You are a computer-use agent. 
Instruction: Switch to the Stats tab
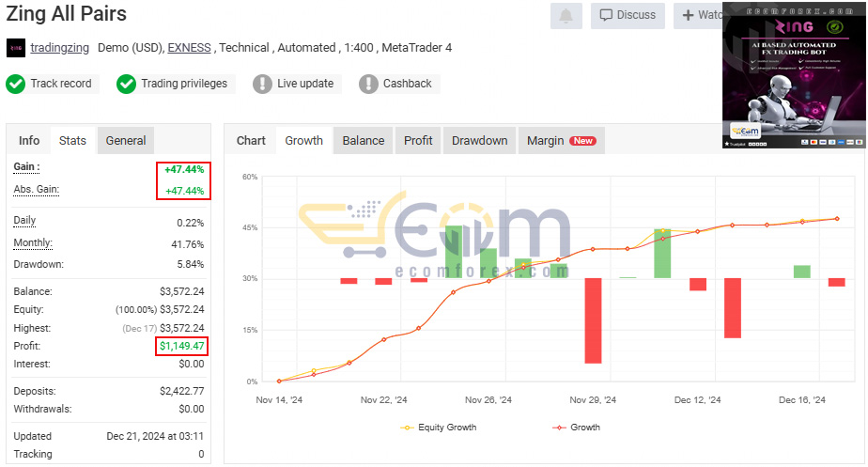tap(72, 141)
